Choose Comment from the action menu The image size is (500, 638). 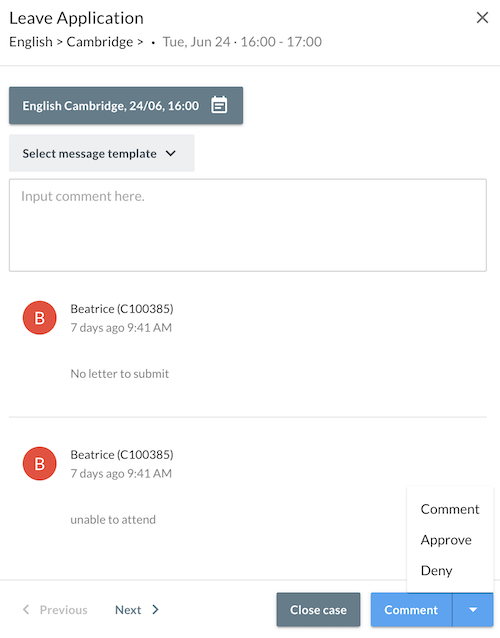[450, 509]
